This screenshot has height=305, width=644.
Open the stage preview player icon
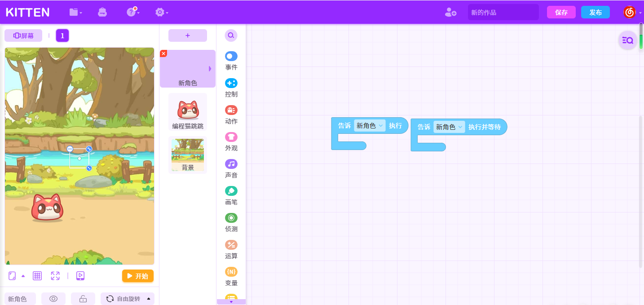tap(80, 276)
